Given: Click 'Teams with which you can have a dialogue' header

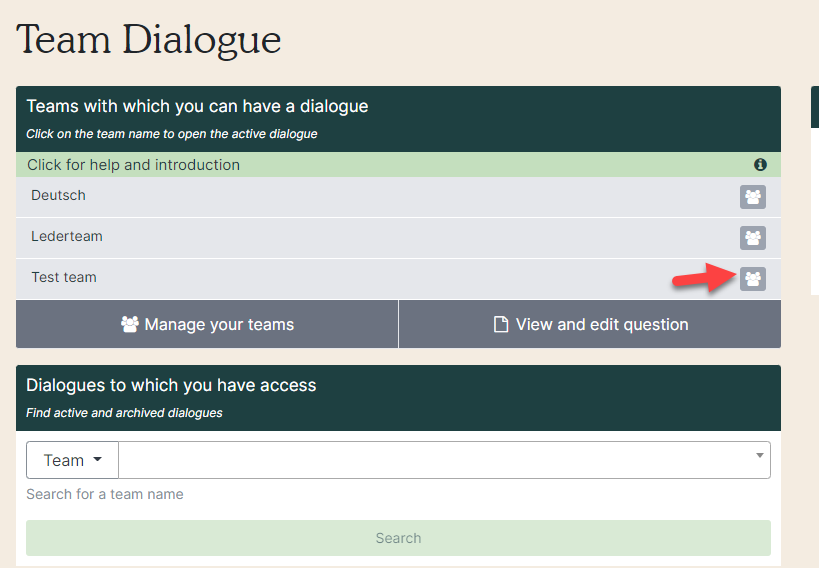Looking at the screenshot, I should pos(197,106).
